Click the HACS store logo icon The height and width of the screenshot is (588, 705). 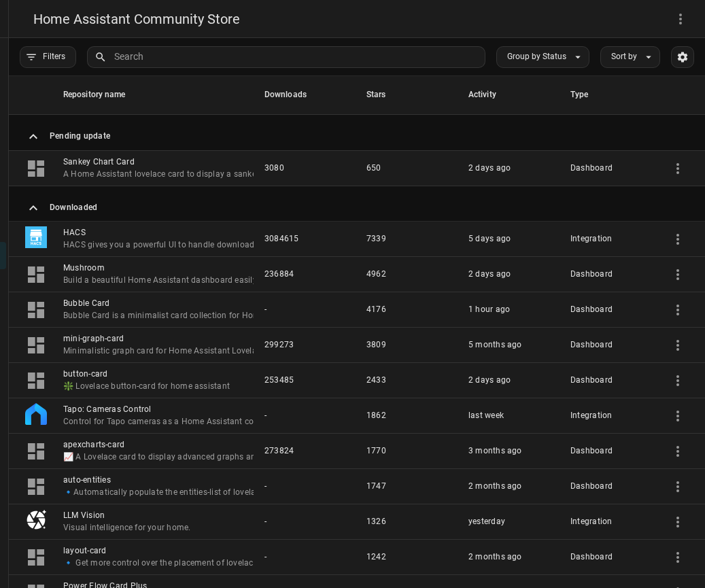tap(36, 237)
